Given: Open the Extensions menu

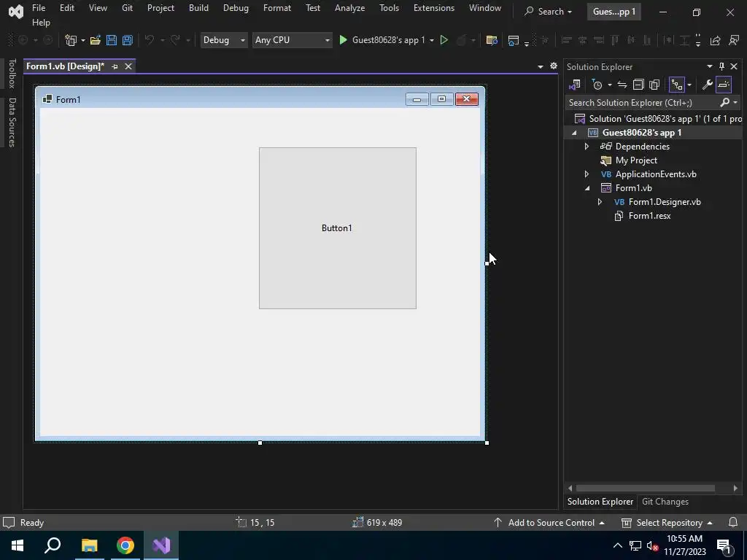Looking at the screenshot, I should tap(434, 8).
